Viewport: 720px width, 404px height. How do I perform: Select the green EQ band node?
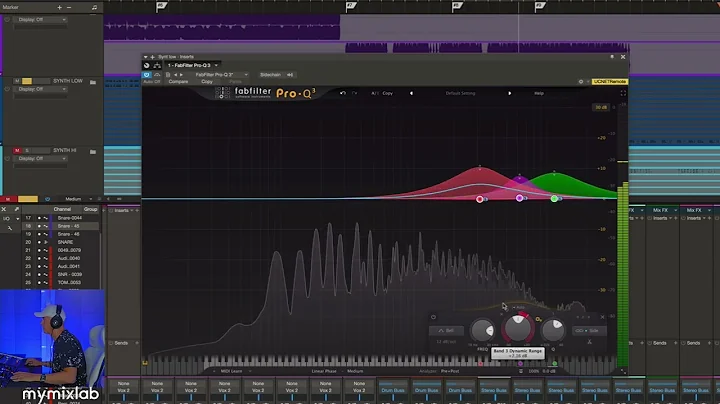click(x=554, y=198)
